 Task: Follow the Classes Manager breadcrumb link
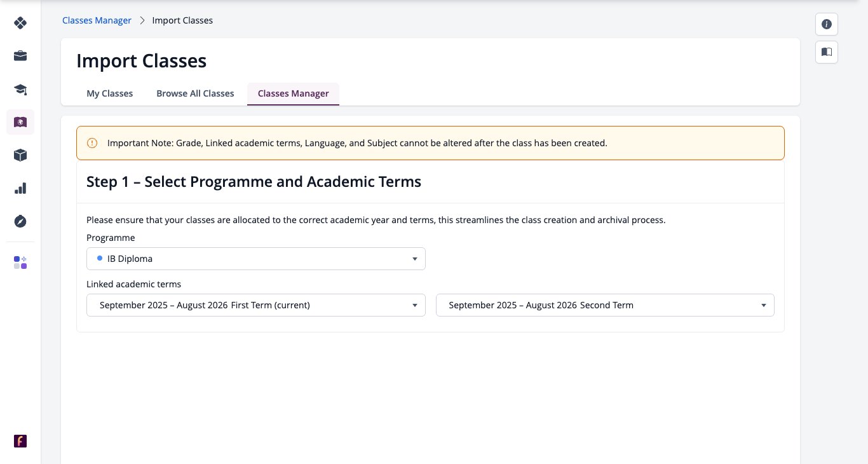97,20
